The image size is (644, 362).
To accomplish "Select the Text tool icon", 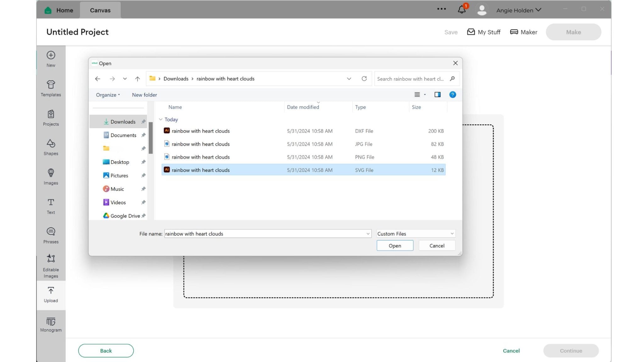I will click(51, 206).
